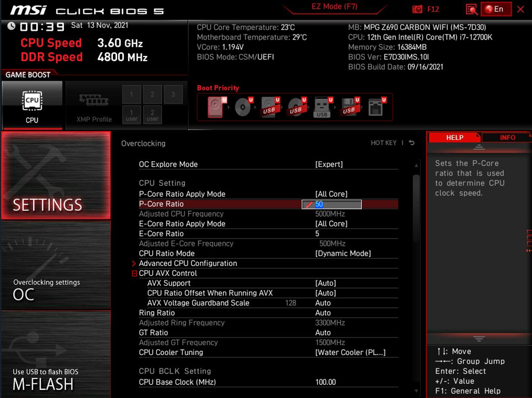Switch to the INFO tab
This screenshot has height=398, width=532.
point(508,137)
